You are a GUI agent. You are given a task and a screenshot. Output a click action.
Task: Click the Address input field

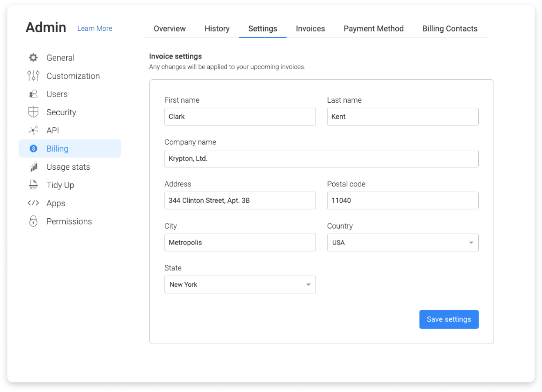coord(240,200)
